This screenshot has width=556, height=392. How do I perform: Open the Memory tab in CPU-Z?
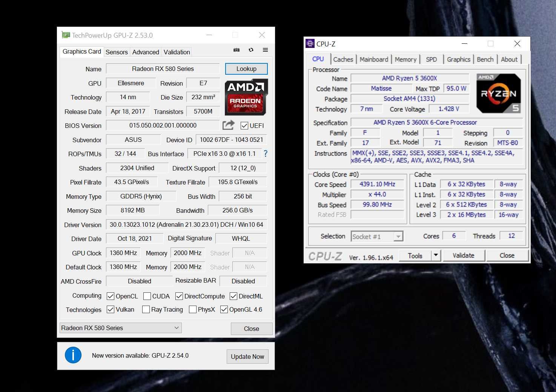coord(405,59)
